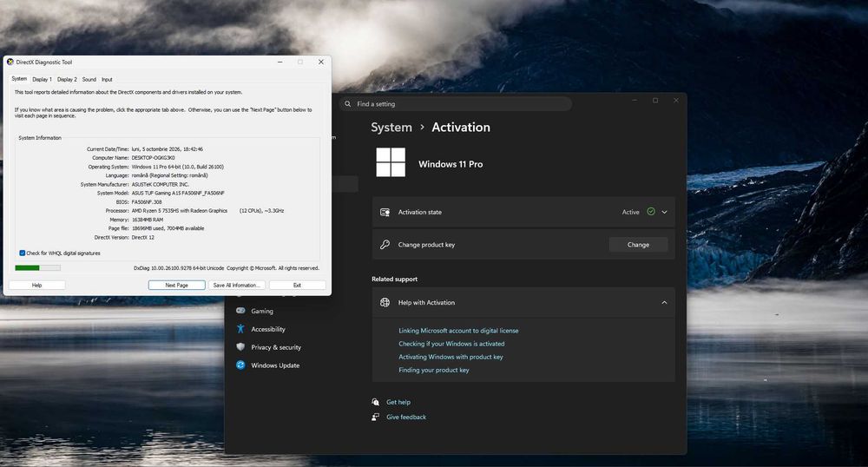Viewport: 868px width, 467px height.
Task: Minimize the DirectX Diagnostic Tool window
Action: (x=280, y=62)
